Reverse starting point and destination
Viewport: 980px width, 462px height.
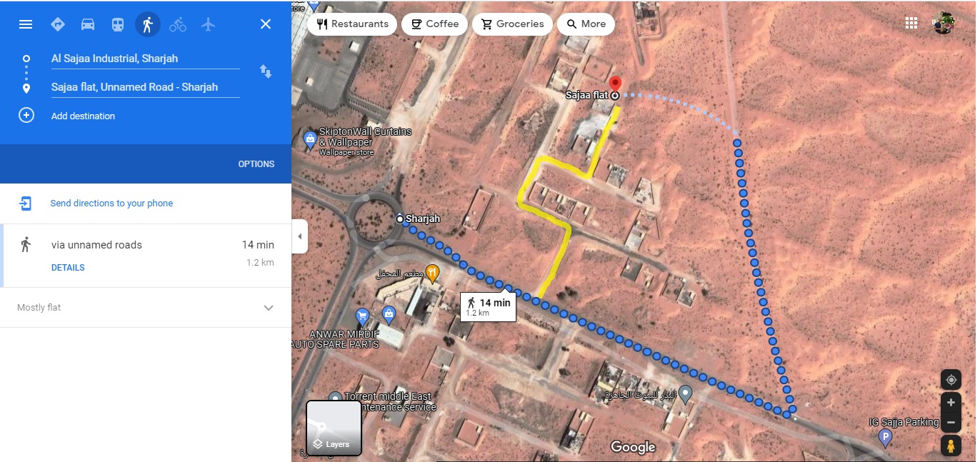[266, 71]
